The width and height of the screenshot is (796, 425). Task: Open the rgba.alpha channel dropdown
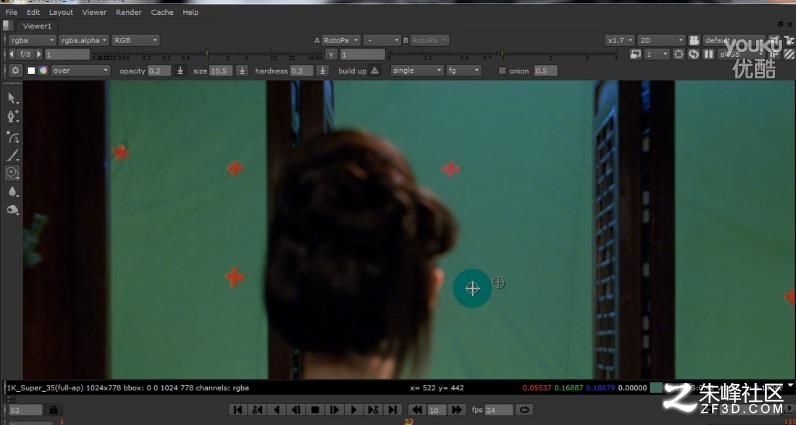(x=84, y=40)
